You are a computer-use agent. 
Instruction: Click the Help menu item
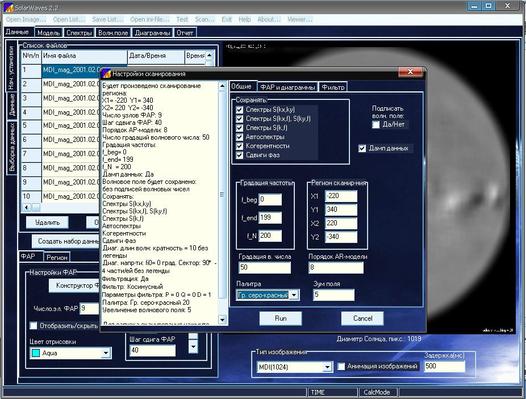click(245, 19)
